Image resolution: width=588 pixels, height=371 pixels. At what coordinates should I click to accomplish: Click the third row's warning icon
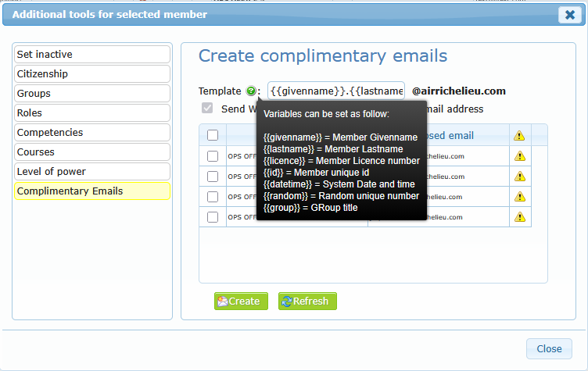pyautogui.click(x=519, y=197)
